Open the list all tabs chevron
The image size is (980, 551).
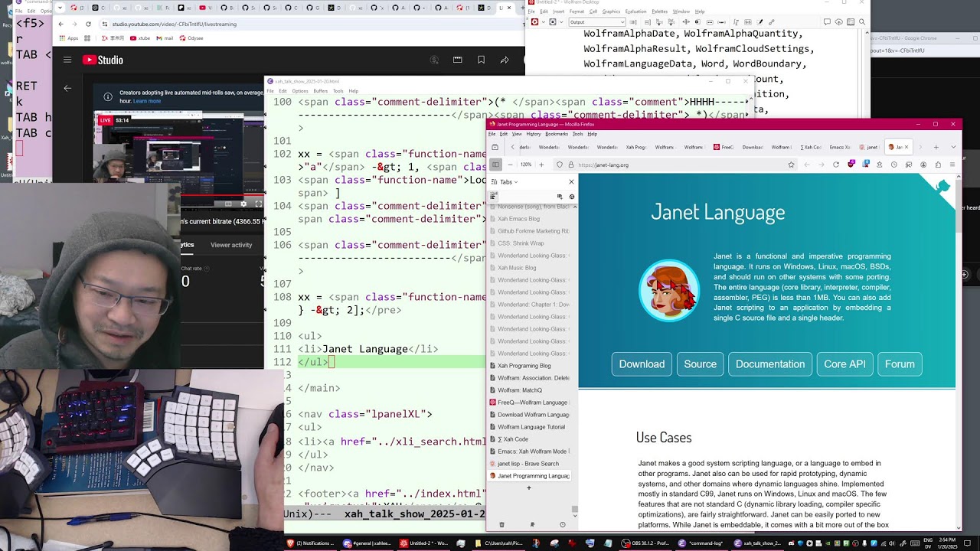[953, 147]
